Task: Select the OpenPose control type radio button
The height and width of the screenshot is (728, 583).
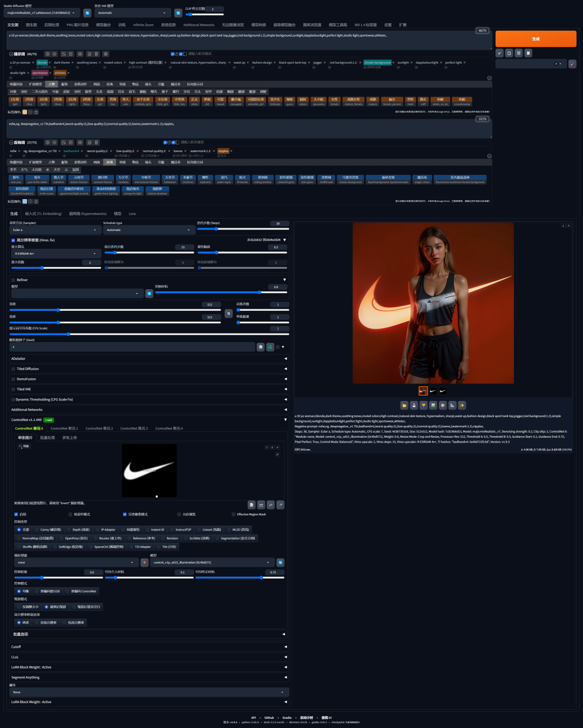Action: pos(62,538)
